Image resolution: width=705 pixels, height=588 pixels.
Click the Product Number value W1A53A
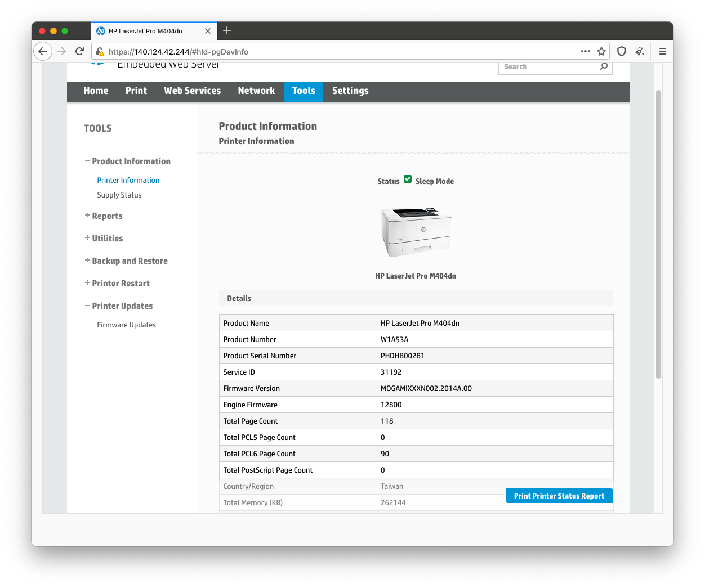click(395, 340)
